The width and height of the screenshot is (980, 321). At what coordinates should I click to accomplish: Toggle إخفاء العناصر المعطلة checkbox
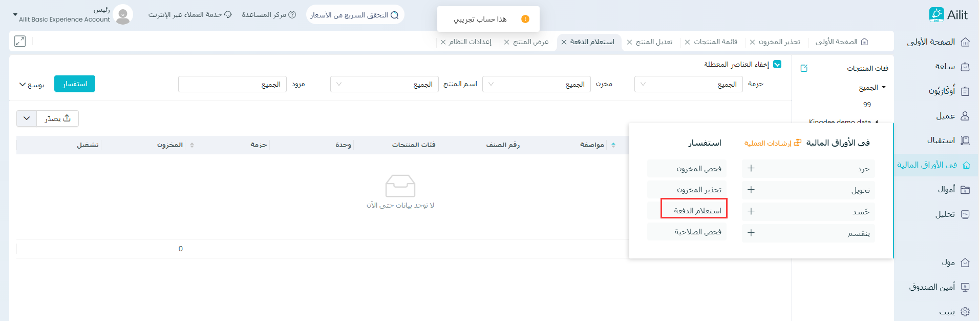point(777,64)
